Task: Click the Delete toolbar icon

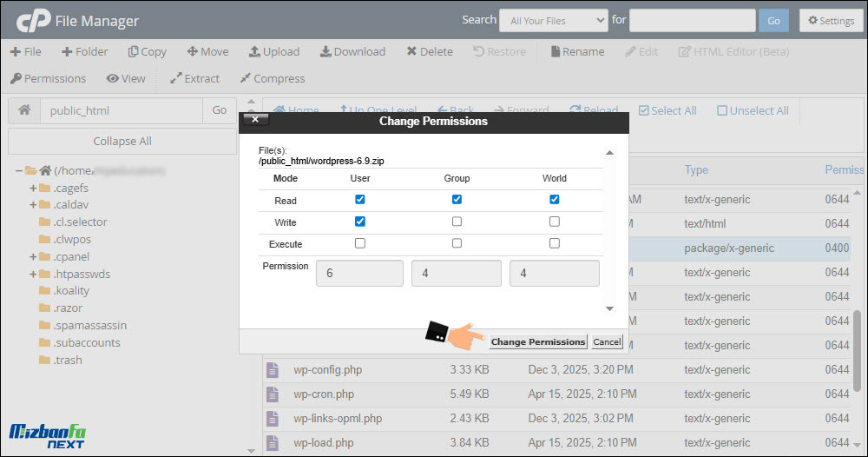Action: [411, 52]
